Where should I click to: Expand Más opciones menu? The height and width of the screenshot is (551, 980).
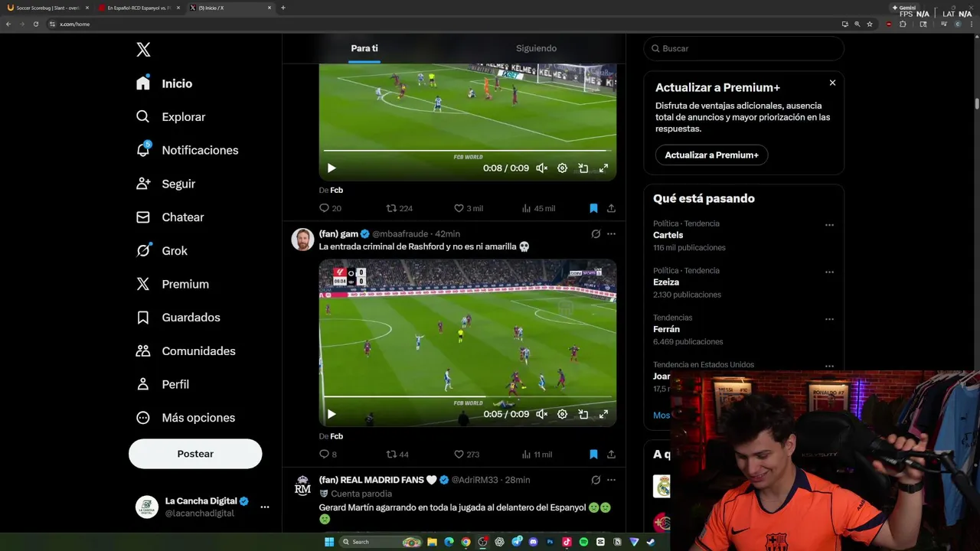coord(185,418)
